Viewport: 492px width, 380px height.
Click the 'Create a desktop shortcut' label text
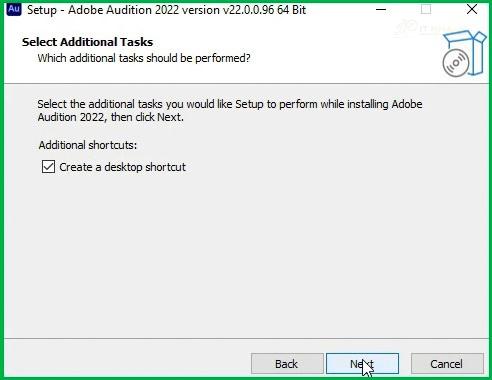point(122,167)
